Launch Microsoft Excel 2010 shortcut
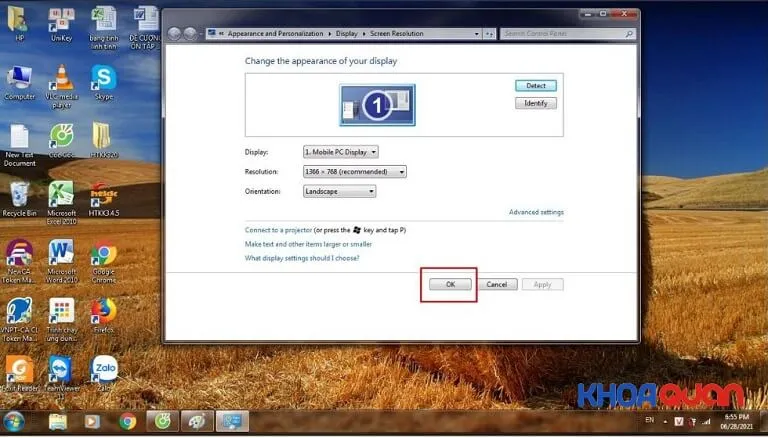The width and height of the screenshot is (768, 438). pyautogui.click(x=61, y=194)
